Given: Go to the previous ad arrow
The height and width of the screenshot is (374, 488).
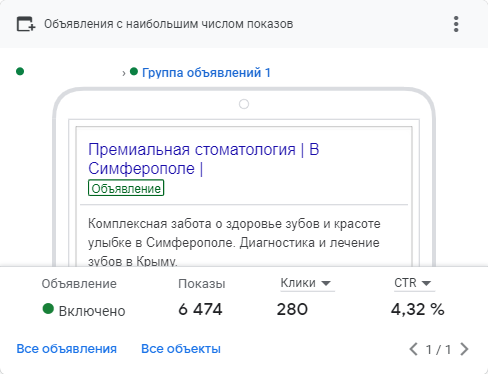Looking at the screenshot, I should click(413, 349).
